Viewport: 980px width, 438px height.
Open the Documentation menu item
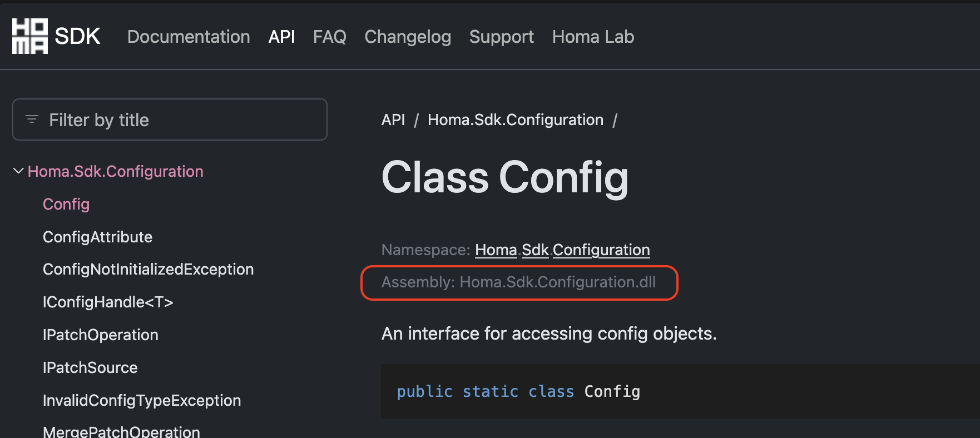point(189,37)
